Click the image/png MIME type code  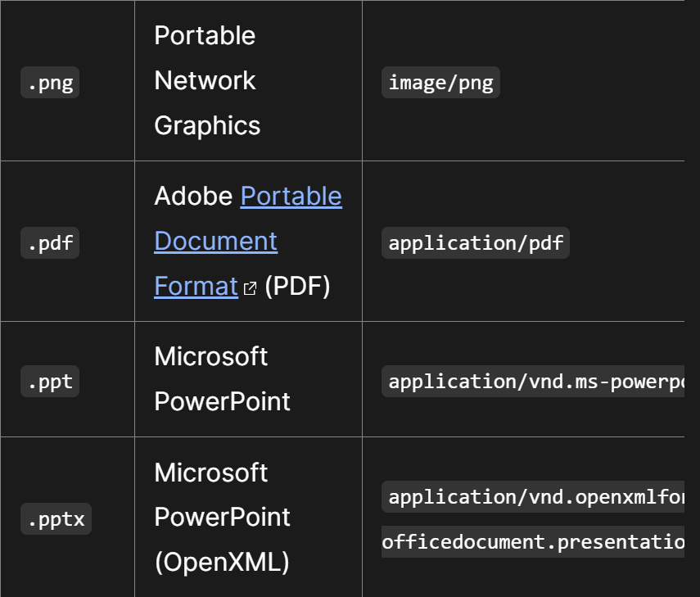tap(440, 83)
